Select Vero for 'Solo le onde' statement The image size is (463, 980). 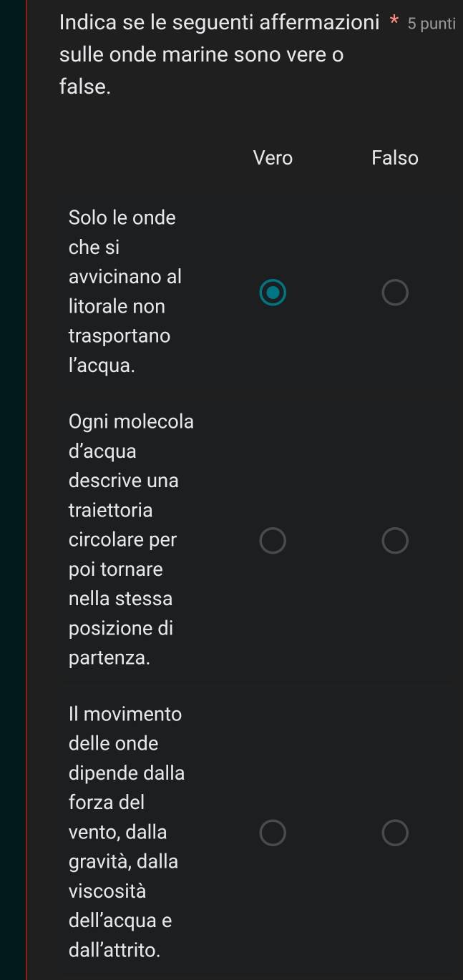tap(273, 292)
